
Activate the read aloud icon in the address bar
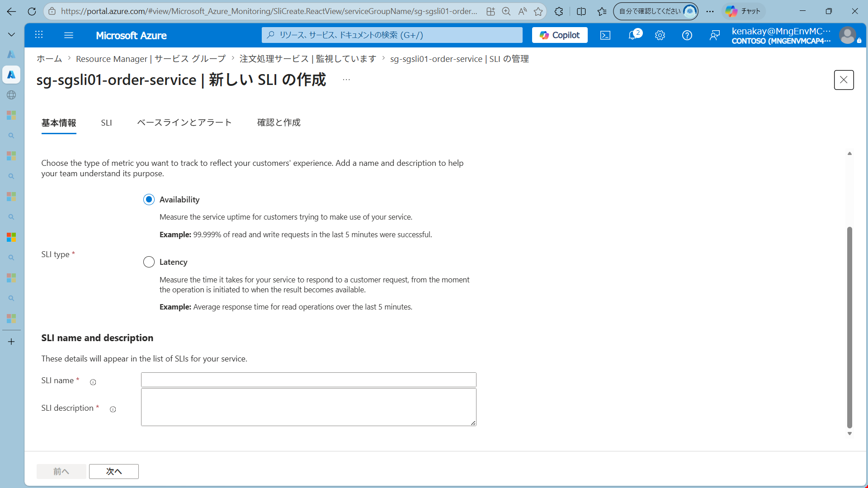[x=523, y=11]
